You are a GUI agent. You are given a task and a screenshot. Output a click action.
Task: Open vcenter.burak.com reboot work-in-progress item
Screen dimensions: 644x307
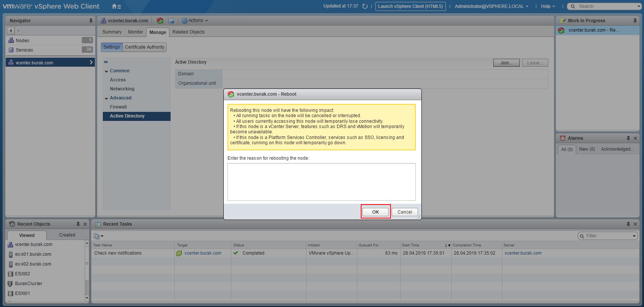click(597, 30)
